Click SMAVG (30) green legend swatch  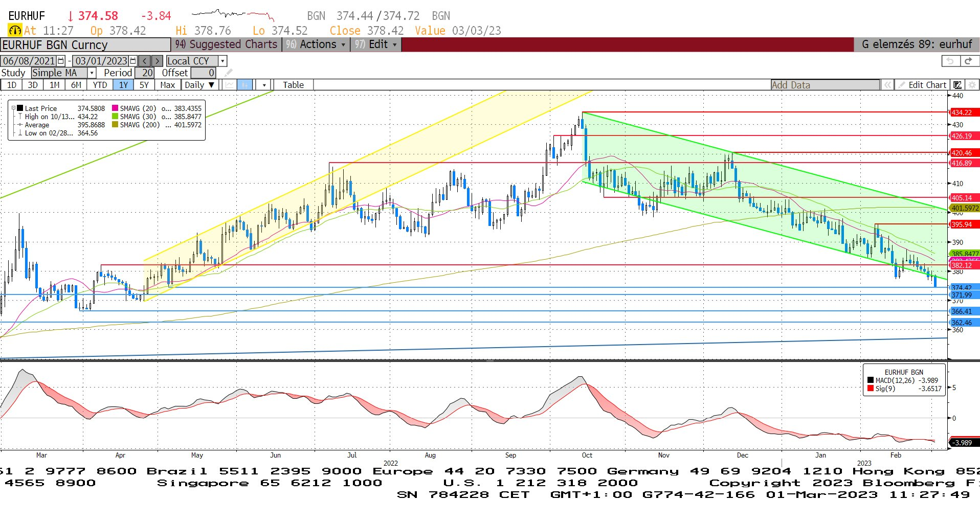click(x=115, y=117)
